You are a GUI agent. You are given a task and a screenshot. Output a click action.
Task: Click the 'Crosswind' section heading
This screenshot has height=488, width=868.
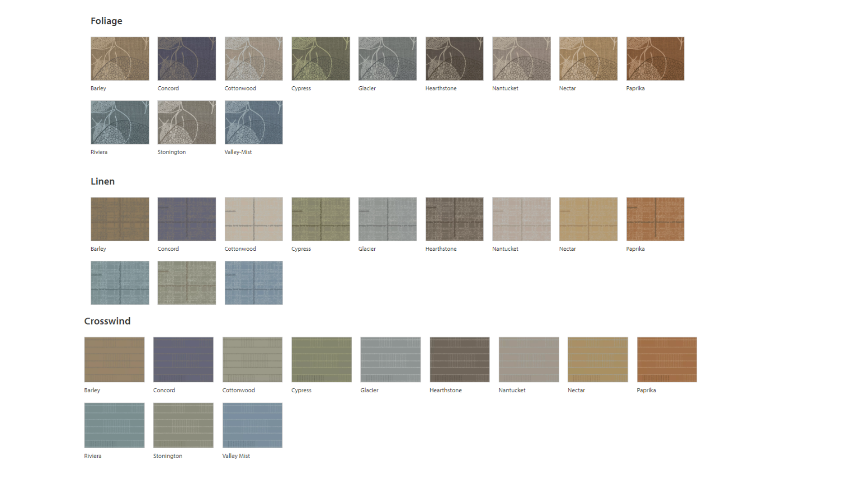point(107,321)
